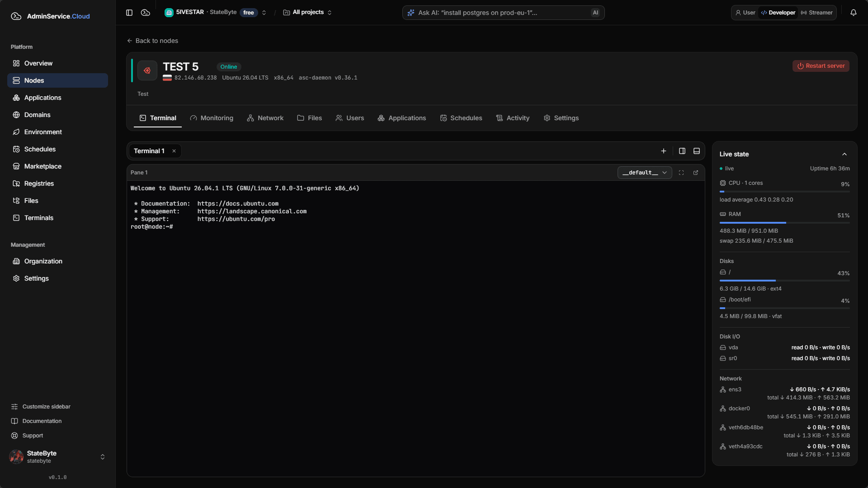Click the root disk icon under Disks
Image resolution: width=868 pixels, height=488 pixels.
tap(723, 272)
